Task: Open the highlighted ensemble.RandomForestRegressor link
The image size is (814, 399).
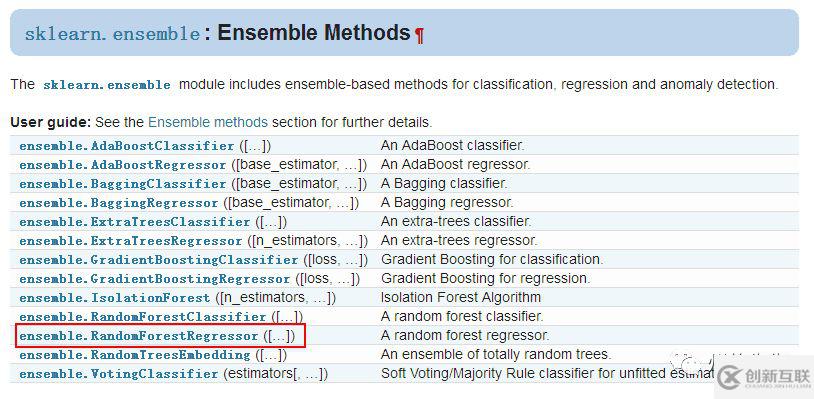Action: 139,336
